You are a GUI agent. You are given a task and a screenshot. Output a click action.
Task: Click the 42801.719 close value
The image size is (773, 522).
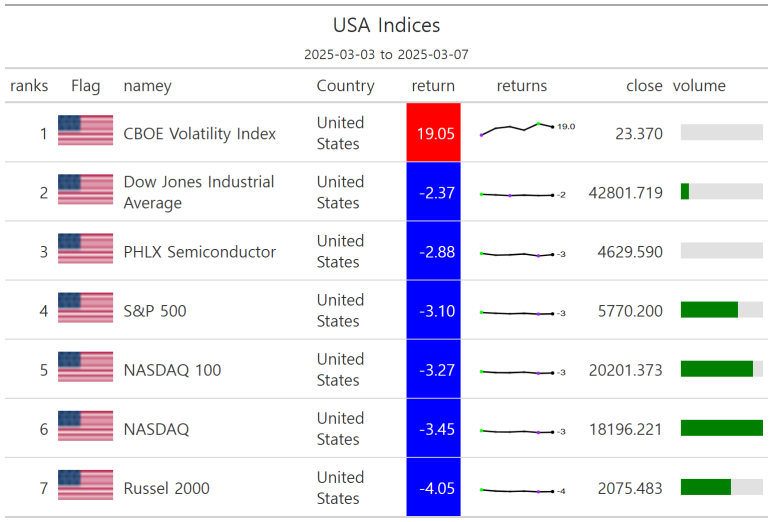626,193
